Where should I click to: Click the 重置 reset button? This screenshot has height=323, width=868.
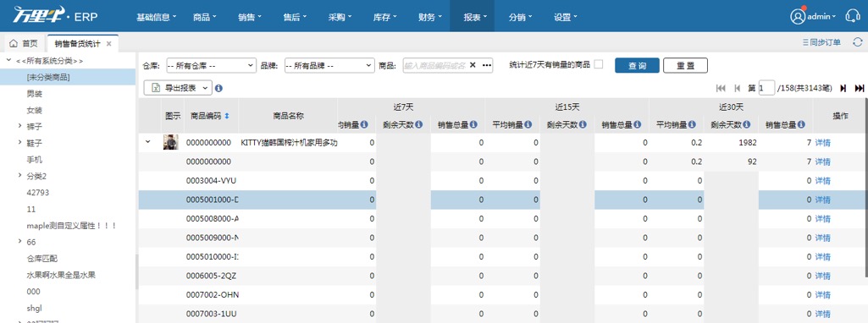tap(685, 65)
